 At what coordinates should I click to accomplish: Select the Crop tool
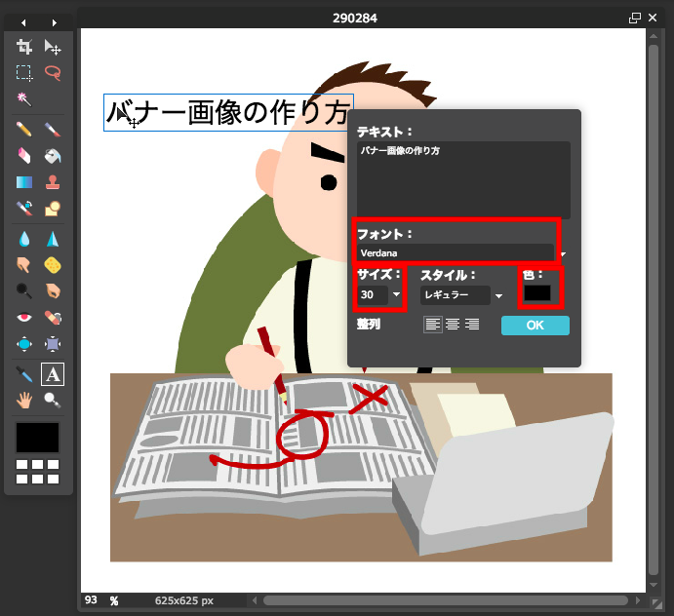point(24,47)
